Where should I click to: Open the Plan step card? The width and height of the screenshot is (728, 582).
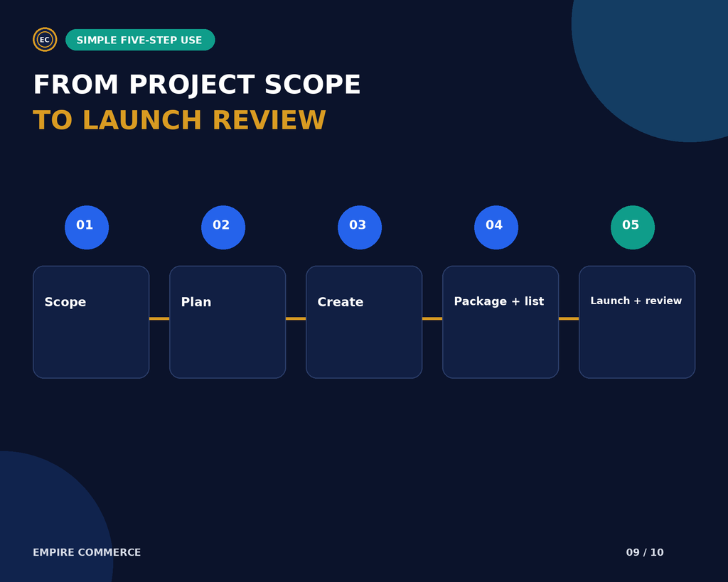227,322
